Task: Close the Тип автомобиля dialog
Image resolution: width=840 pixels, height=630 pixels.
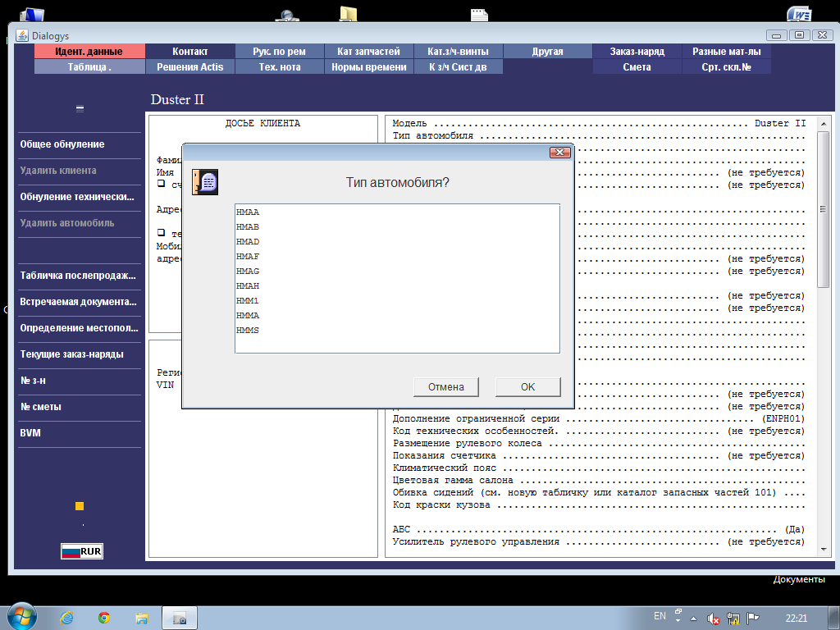Action: click(559, 152)
